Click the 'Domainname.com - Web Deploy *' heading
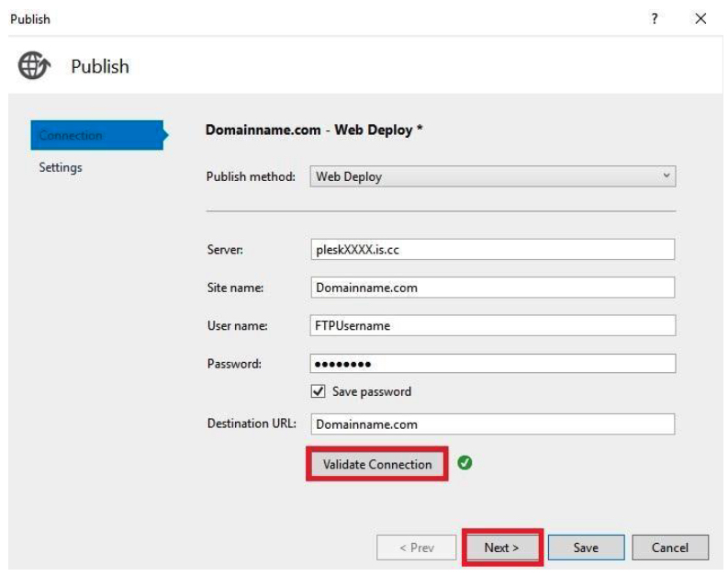Image resolution: width=728 pixels, height=576 pixels. tap(314, 130)
